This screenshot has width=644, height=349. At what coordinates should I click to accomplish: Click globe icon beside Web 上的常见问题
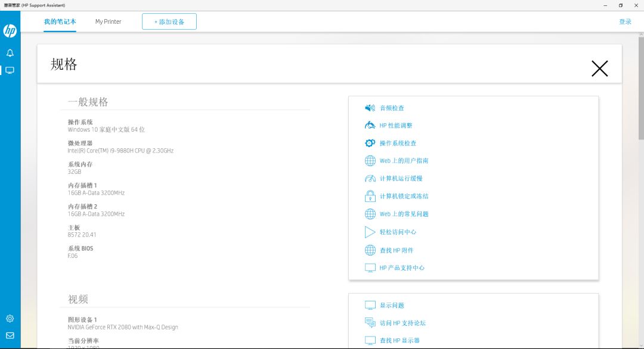pyautogui.click(x=370, y=214)
